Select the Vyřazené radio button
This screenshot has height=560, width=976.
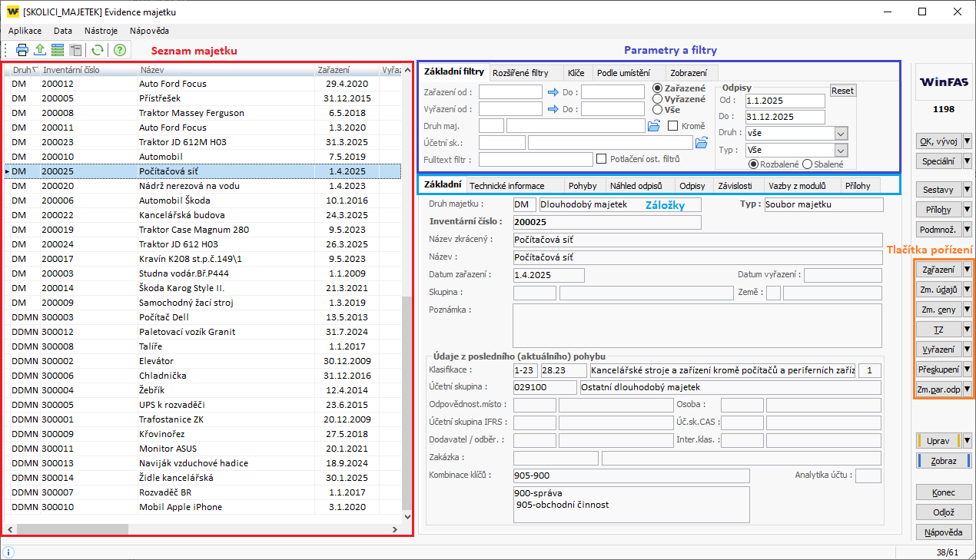[657, 99]
